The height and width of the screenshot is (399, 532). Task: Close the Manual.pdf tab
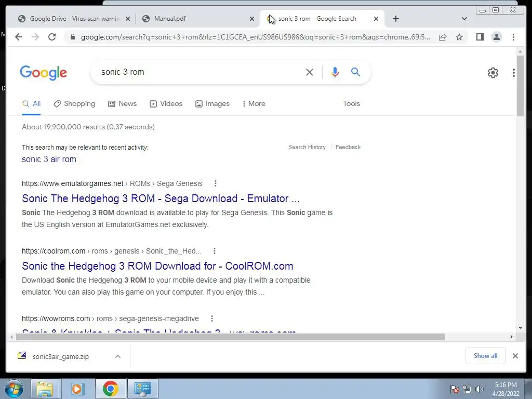tap(252, 19)
